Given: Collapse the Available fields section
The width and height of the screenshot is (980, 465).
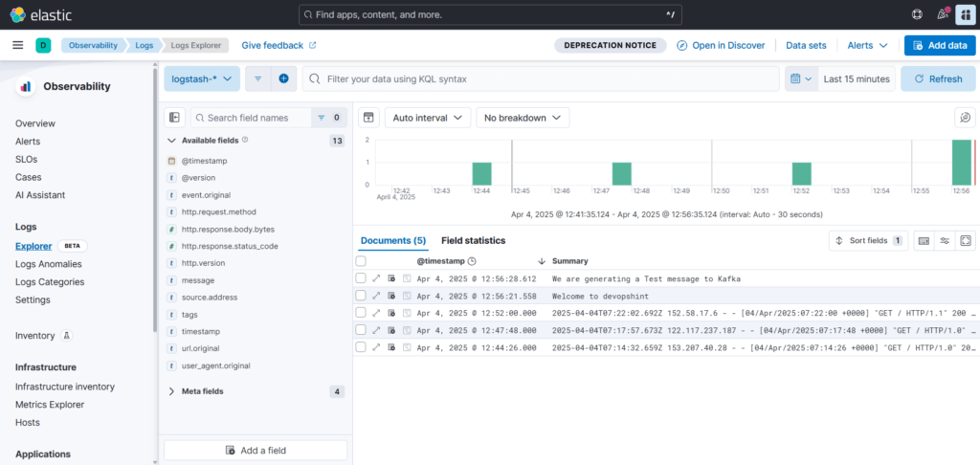Looking at the screenshot, I should (x=172, y=141).
